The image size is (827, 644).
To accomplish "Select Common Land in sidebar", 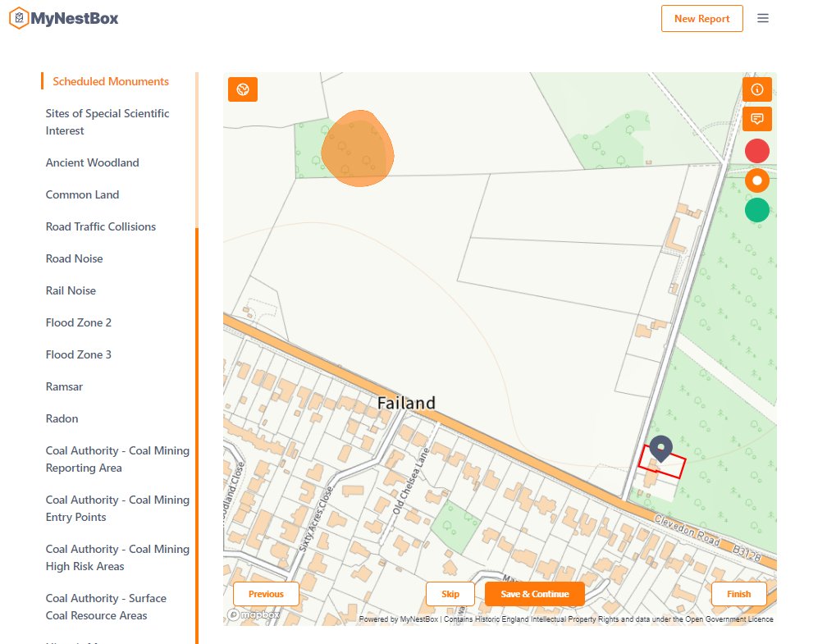I will pyautogui.click(x=82, y=194).
